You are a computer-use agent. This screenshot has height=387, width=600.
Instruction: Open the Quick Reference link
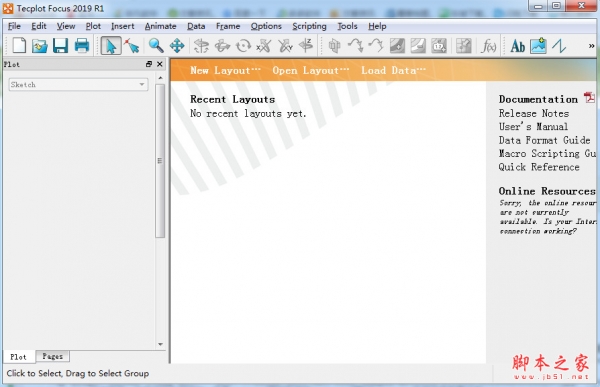[x=539, y=167]
